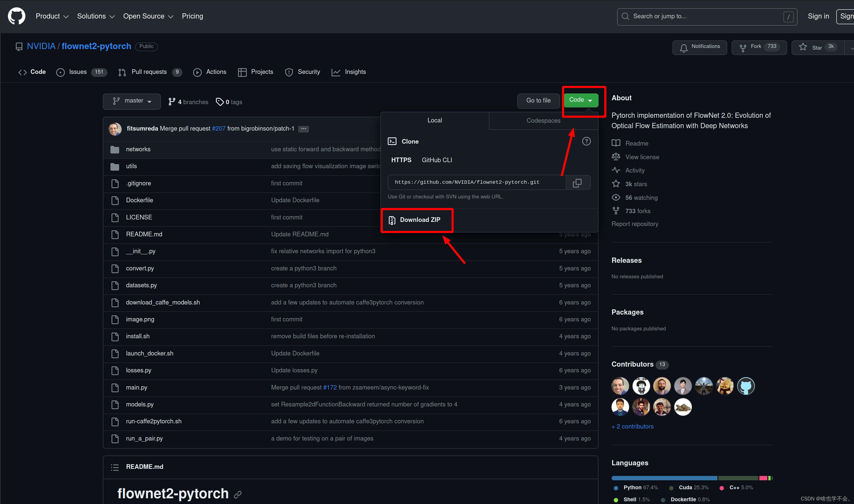Open the Projects tab
Viewport: 854px width, 504px height.
[255, 72]
